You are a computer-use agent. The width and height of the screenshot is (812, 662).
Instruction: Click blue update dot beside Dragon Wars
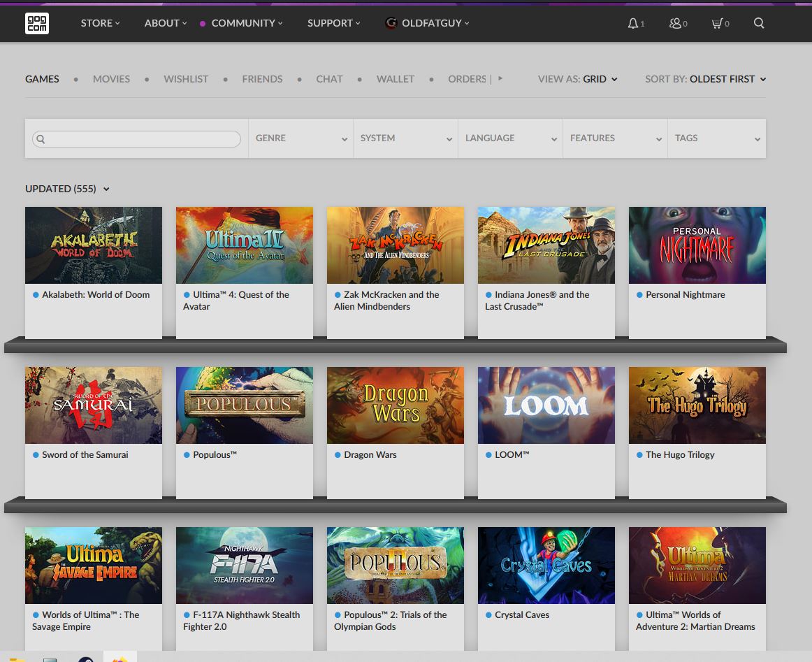[338, 455]
